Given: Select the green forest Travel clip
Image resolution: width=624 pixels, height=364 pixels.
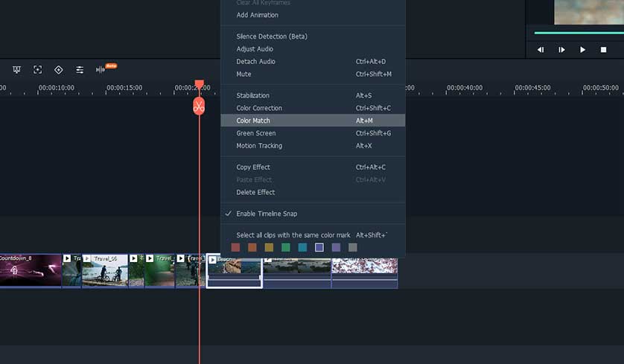Looking at the screenshot, I should click(x=160, y=270).
